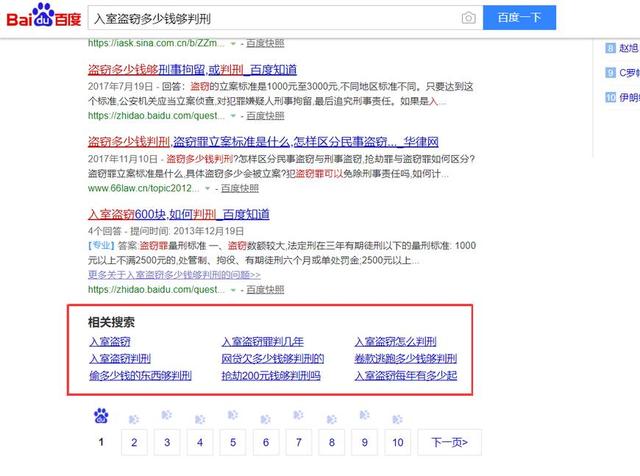Go to results page 10

tap(398, 443)
